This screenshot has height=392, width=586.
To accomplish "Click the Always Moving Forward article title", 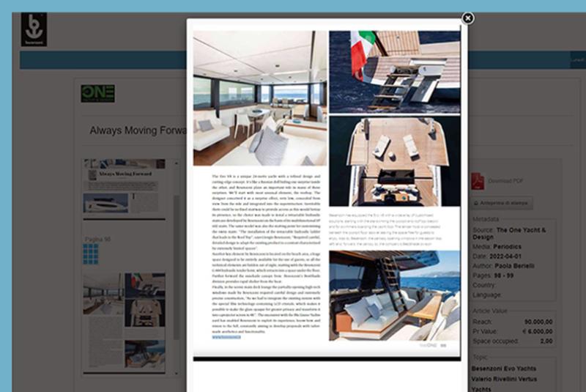I will point(136,130).
